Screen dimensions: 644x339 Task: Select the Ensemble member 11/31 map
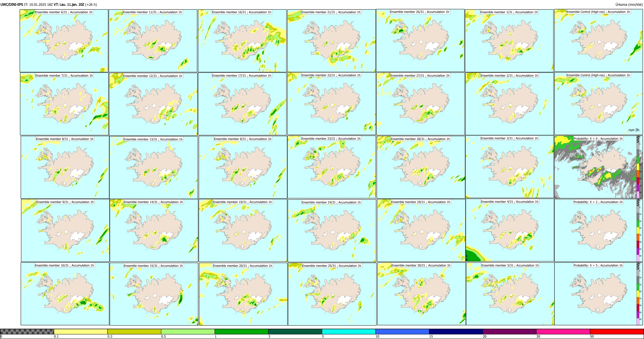[153, 41]
